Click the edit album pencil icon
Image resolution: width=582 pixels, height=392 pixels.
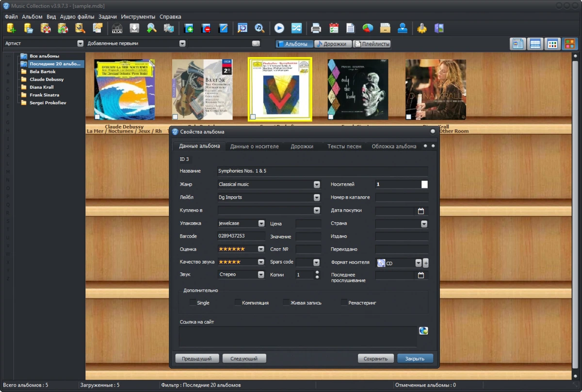click(223, 28)
